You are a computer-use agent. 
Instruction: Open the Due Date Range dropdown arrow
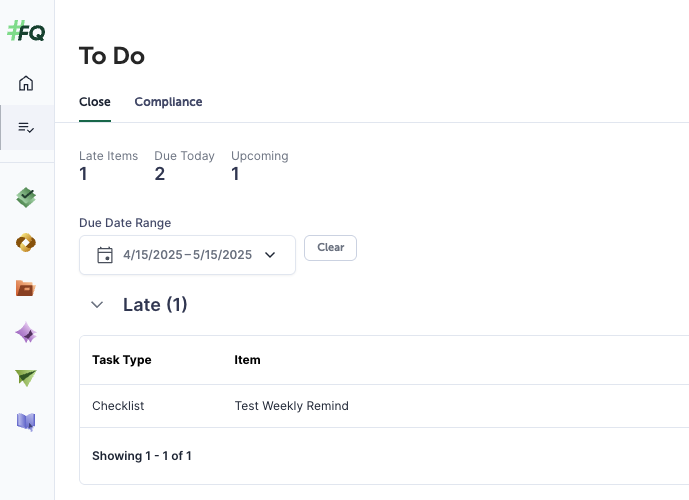point(270,255)
